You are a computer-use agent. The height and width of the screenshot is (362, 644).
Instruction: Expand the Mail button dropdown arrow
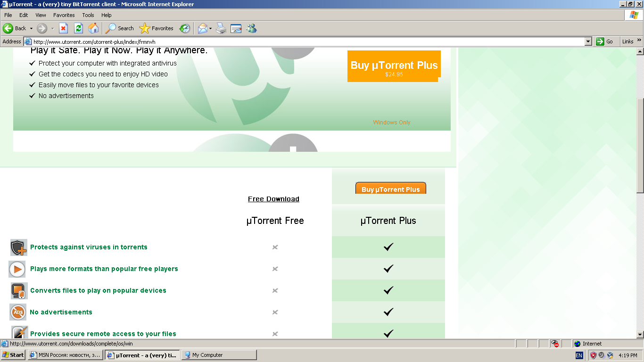click(210, 28)
